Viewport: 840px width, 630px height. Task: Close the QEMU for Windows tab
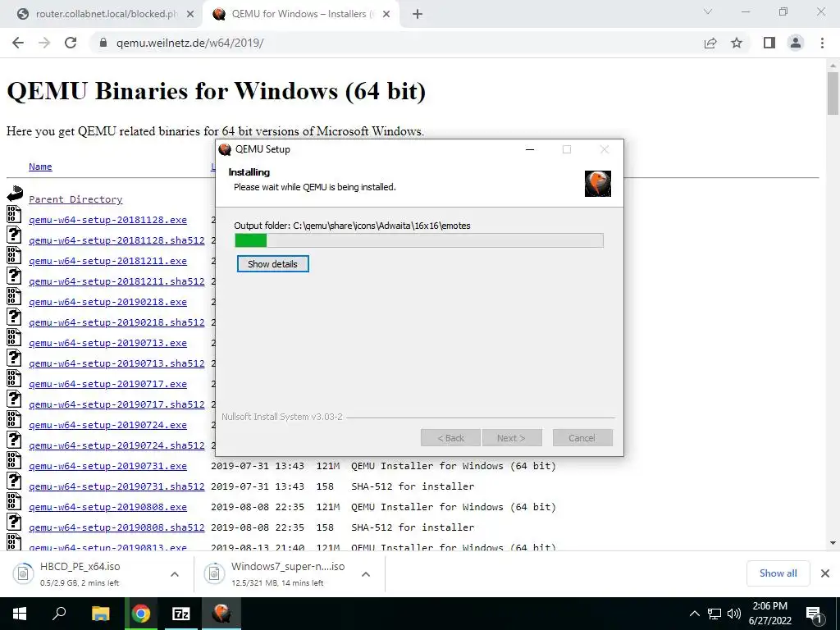pos(386,14)
